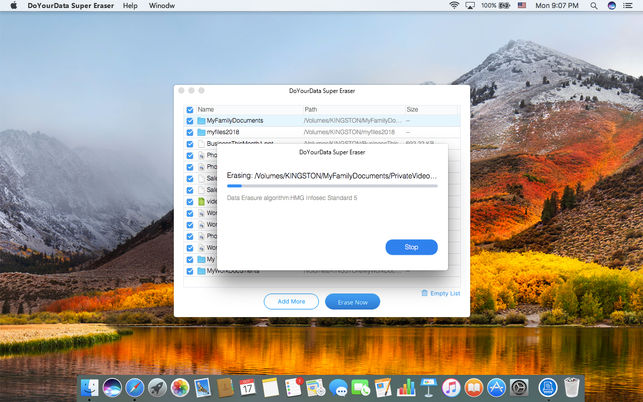Screen dimensions: 643x402
Task: Click the erasing progress bar
Action: click(x=332, y=186)
